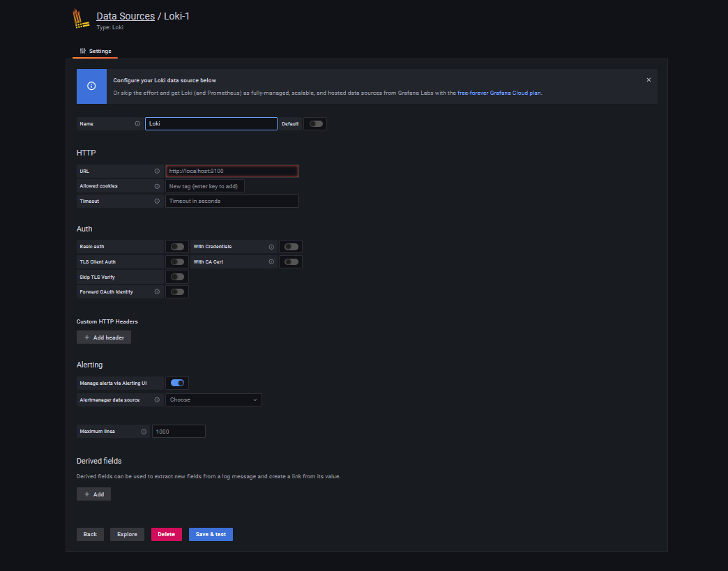This screenshot has width=728, height=571.
Task: Toggle Skip TLS Verify switch
Action: coord(177,277)
